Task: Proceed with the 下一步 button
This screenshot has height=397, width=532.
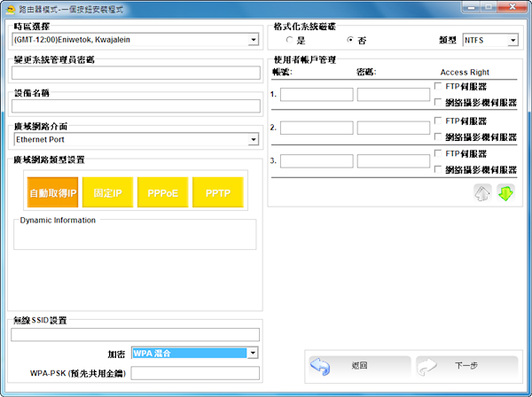Action: [466, 365]
